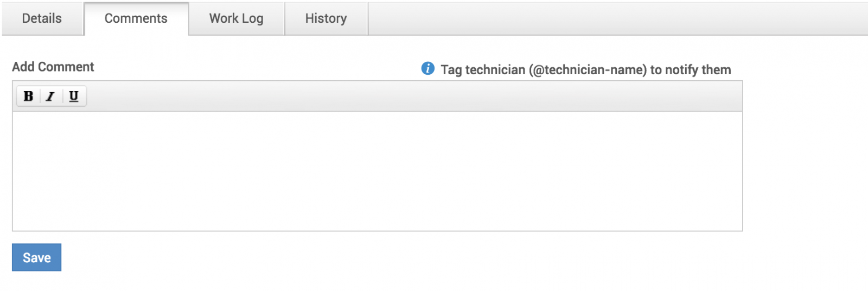
Task: Click empty space in the editor toolbar
Action: point(412,96)
